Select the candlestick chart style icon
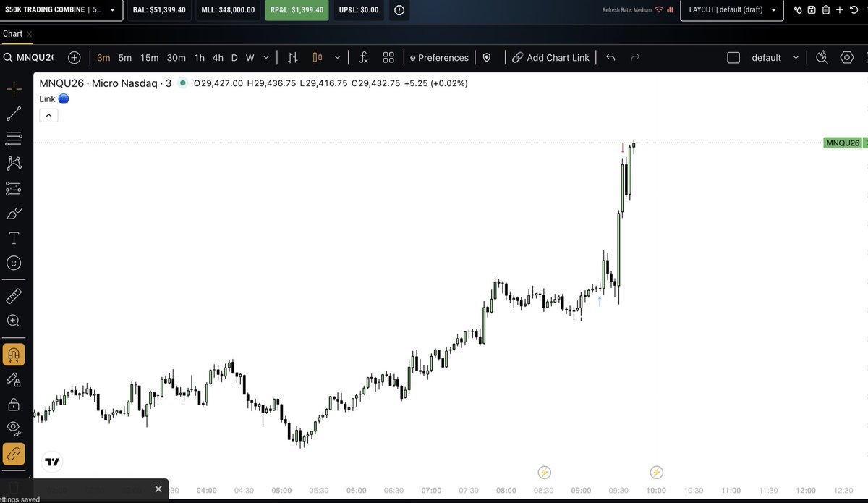The height and width of the screenshot is (503, 868). (317, 58)
